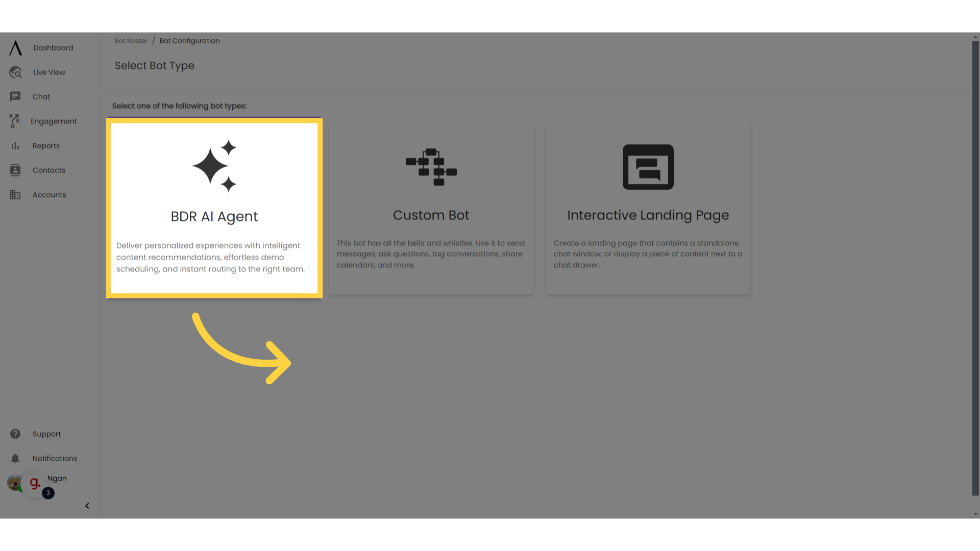980x551 pixels.
Task: Click the Dashboard navigation icon
Action: point(15,47)
